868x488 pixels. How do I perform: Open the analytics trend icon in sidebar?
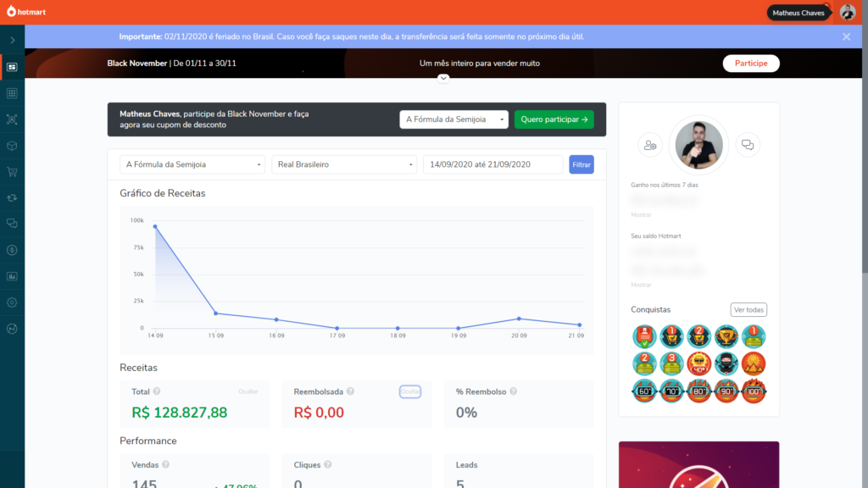pyautogui.click(x=12, y=329)
